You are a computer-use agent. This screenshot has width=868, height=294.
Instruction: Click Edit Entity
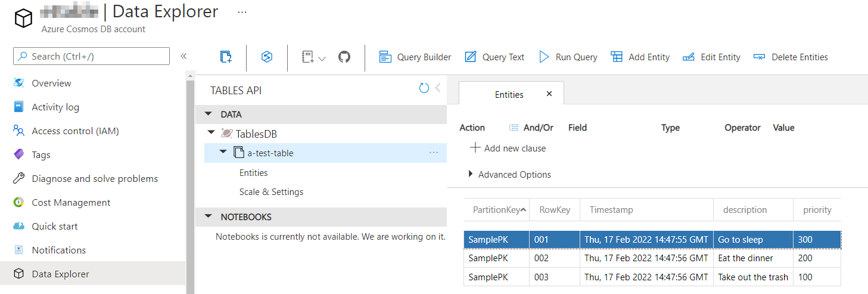pyautogui.click(x=711, y=57)
